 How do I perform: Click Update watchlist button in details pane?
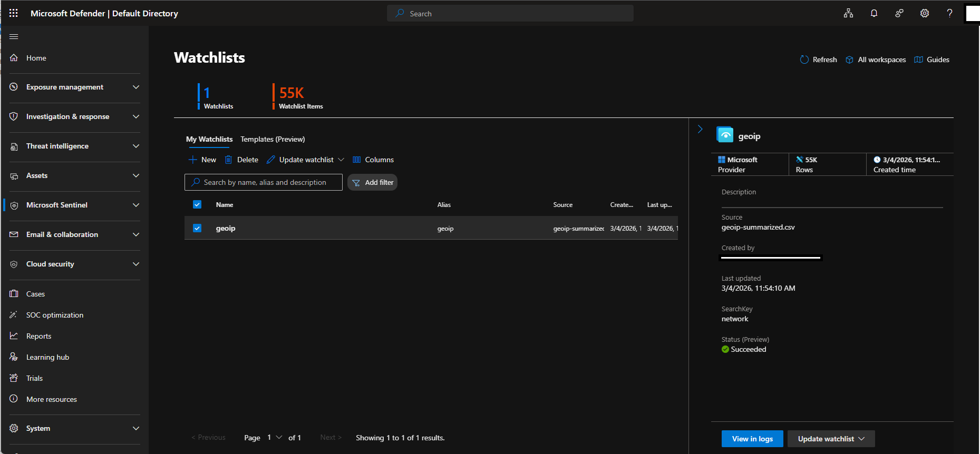point(831,439)
